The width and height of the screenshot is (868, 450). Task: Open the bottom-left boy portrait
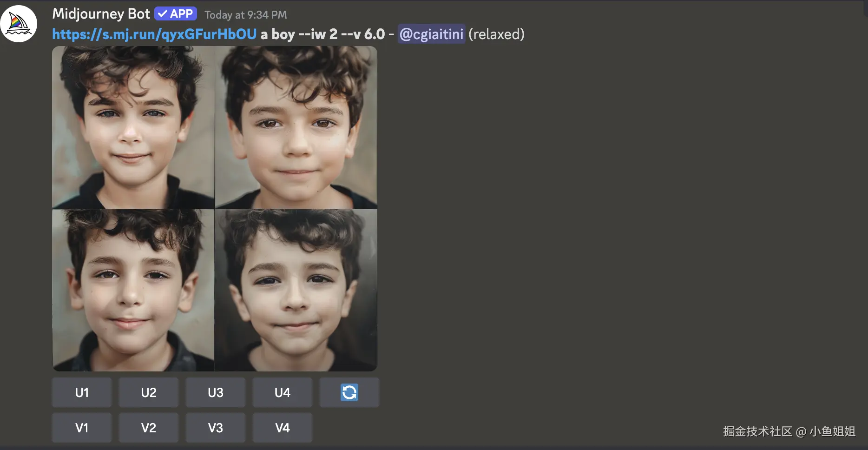[x=133, y=290]
